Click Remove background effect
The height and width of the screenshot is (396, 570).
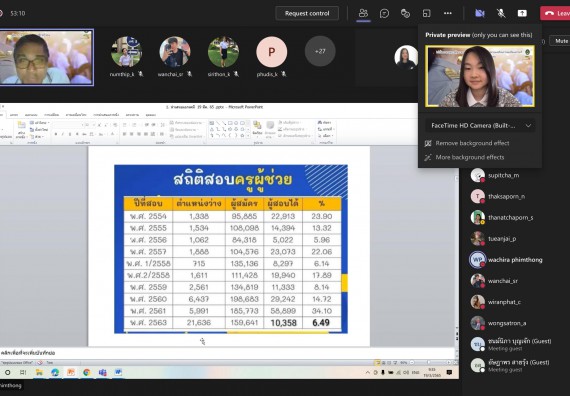click(467, 143)
